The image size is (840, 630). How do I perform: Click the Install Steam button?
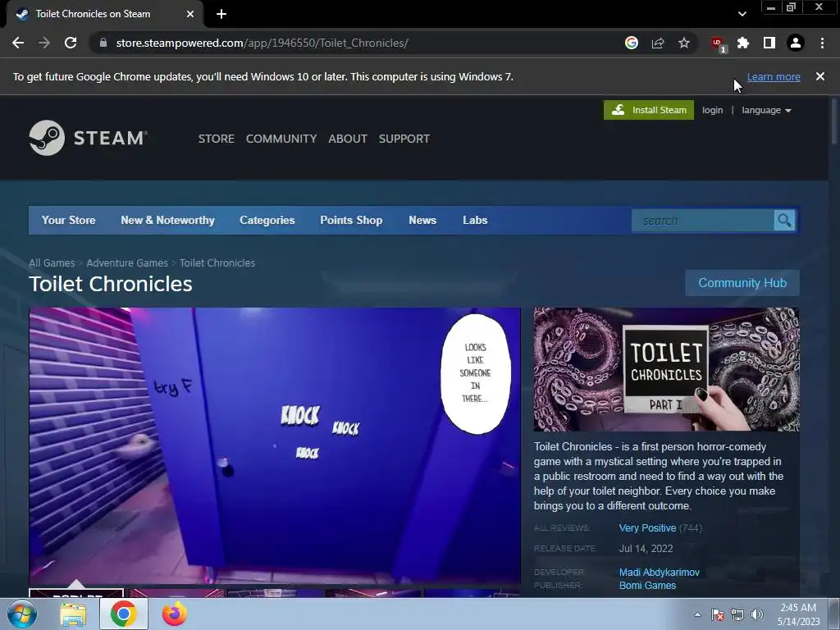(649, 110)
